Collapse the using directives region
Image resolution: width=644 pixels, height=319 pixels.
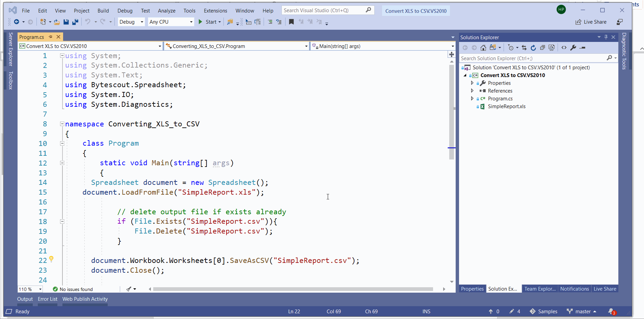[62, 55]
